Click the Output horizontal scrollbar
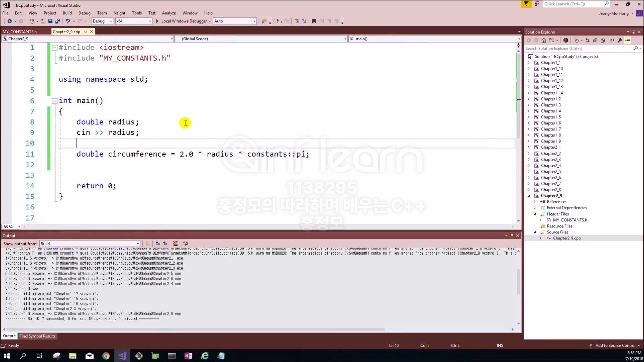The image size is (644, 362). (195, 329)
